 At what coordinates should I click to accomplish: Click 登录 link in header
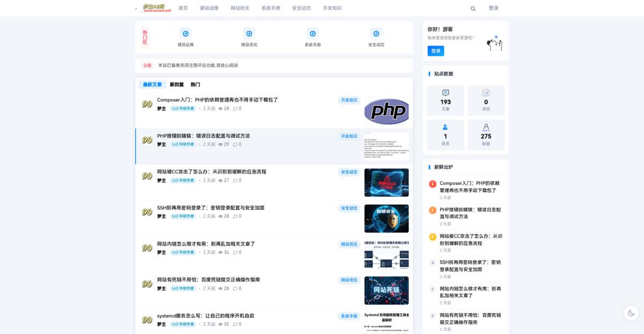click(x=494, y=8)
